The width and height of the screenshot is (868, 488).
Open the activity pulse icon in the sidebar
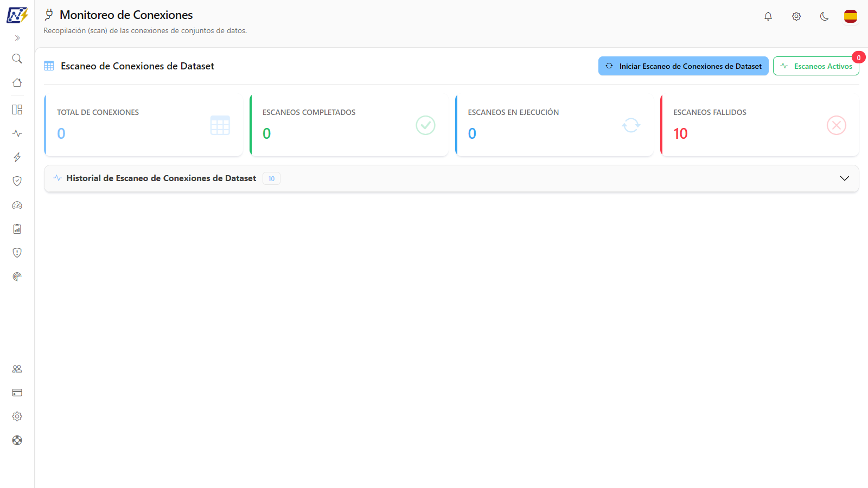point(17,133)
